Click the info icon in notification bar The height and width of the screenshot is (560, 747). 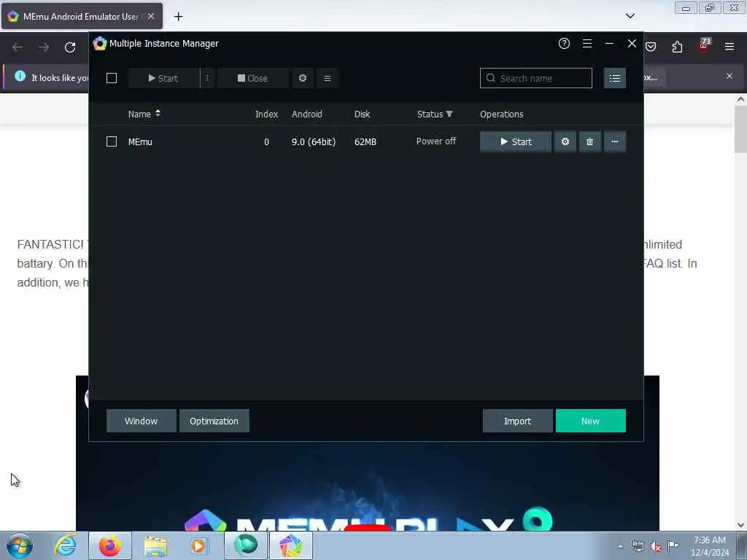click(20, 76)
